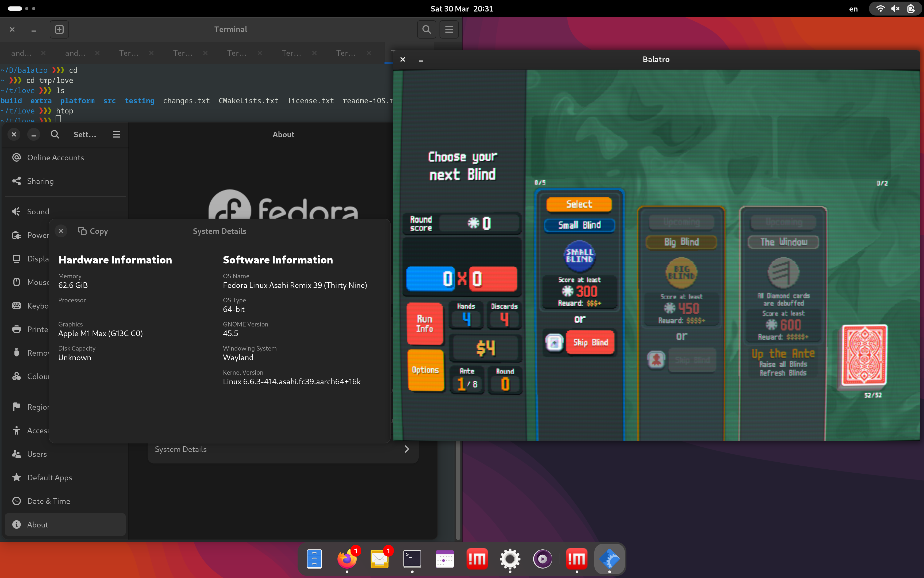924x578 pixels.
Task: Click the Displays monitor icon in sidebar
Action: [16, 259]
